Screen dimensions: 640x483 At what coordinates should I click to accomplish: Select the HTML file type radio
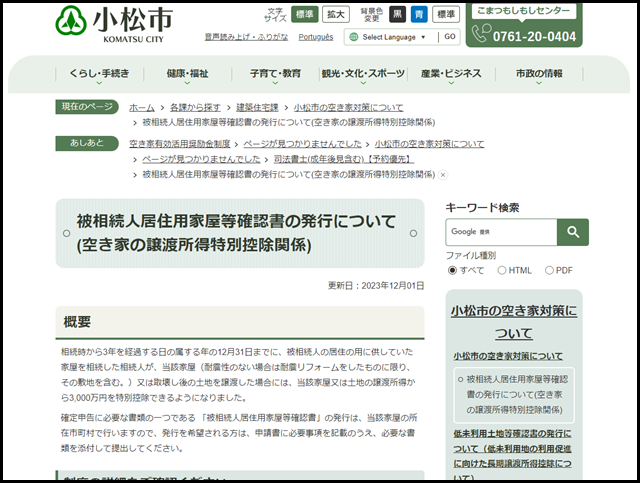(502, 270)
